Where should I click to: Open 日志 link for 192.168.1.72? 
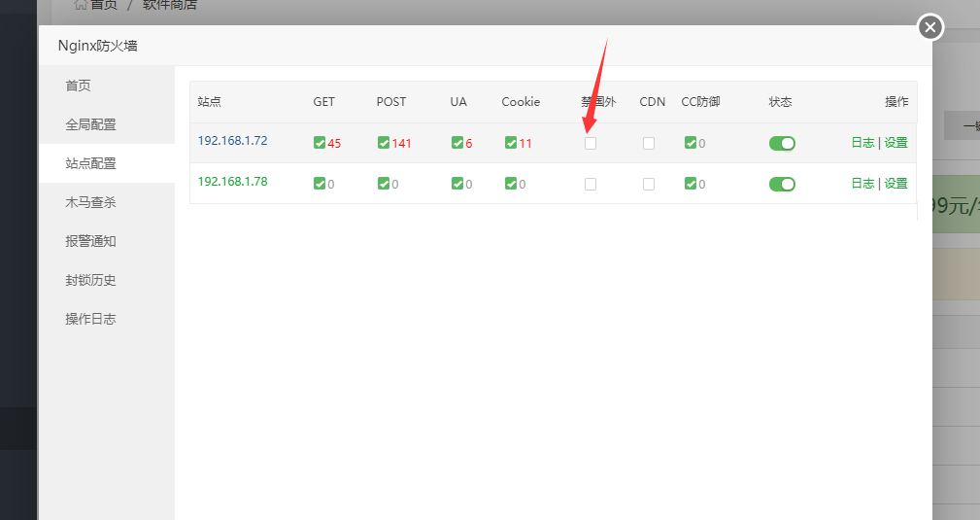(862, 143)
